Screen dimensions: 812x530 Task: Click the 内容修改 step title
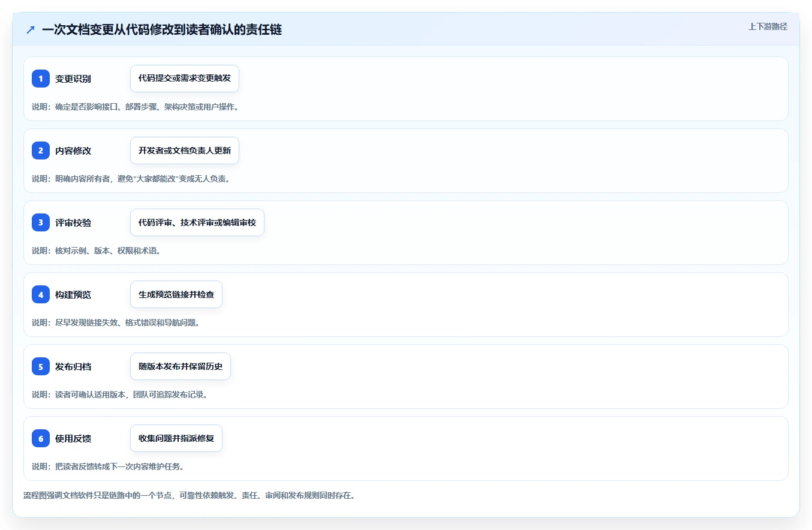click(73, 150)
